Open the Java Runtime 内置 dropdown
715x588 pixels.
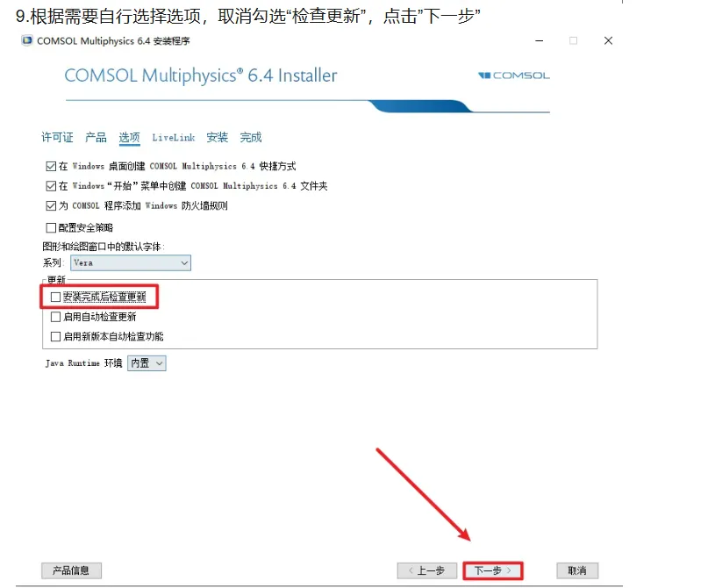point(147,363)
